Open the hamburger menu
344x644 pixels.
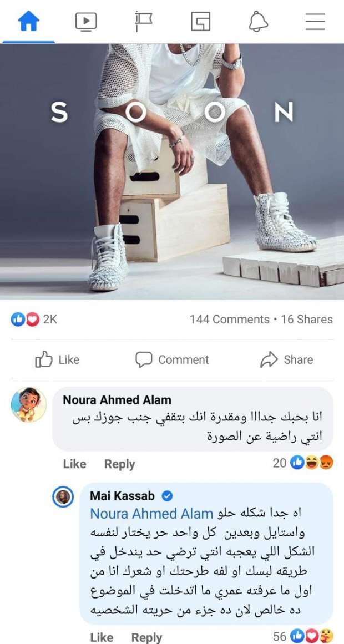pyautogui.click(x=315, y=22)
